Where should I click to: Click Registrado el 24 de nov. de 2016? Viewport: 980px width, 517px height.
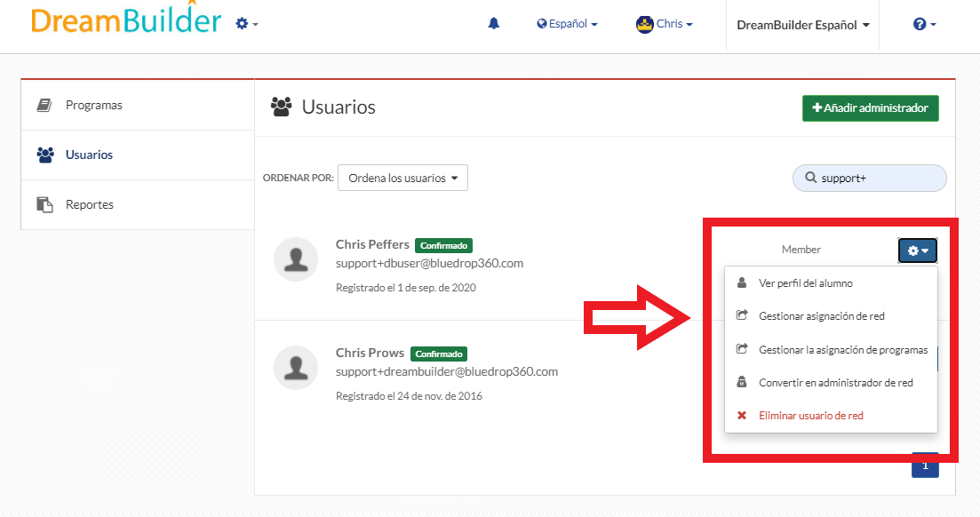click(x=409, y=395)
